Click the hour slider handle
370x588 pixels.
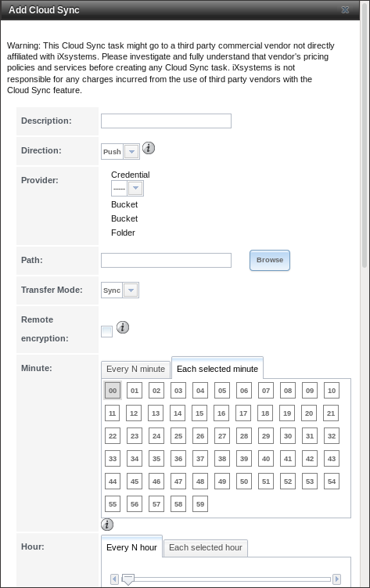[128, 579]
